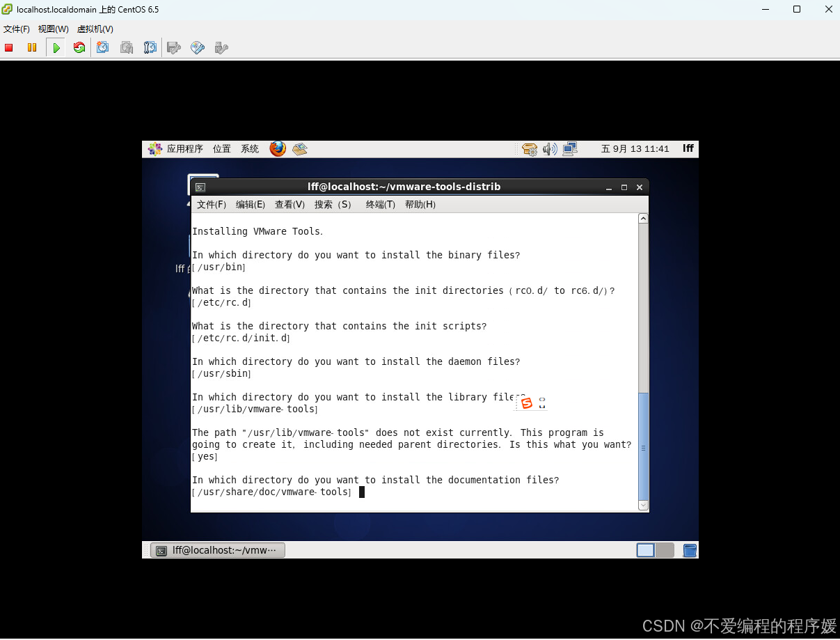Click the 'Installing VMware Tools.' line

[257, 231]
